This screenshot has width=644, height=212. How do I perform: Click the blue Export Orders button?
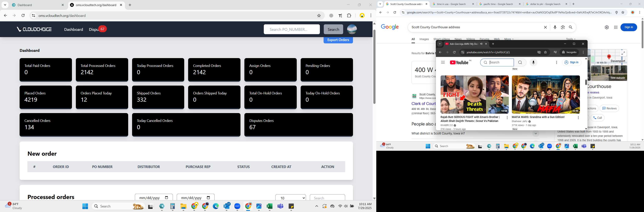click(x=338, y=40)
